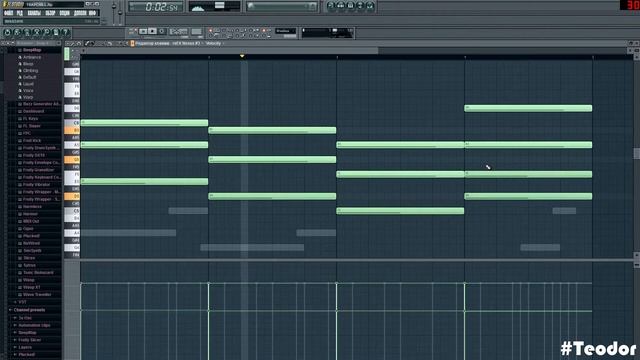Select the Ambience preset in browser
Image resolution: width=640 pixels, height=360 pixels.
tap(32, 57)
